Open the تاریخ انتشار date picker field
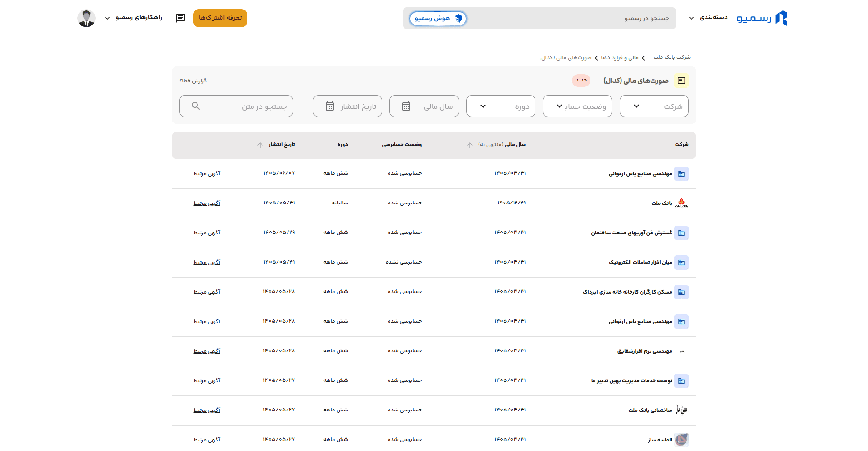 pyautogui.click(x=348, y=106)
